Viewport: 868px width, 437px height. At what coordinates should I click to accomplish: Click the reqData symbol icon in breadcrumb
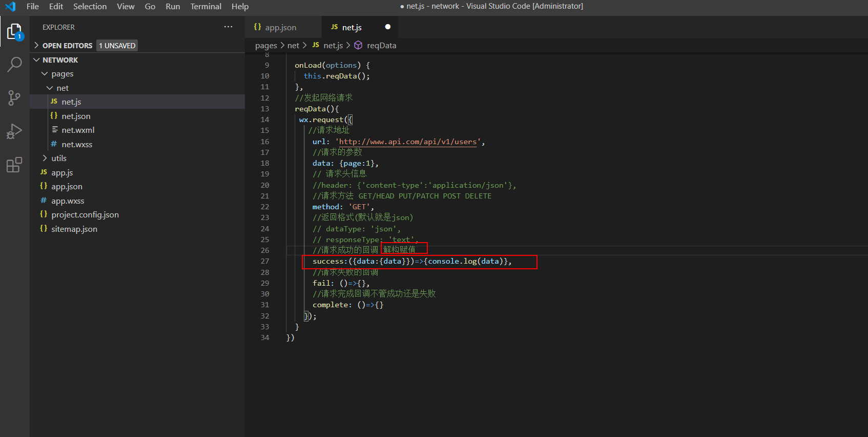pyautogui.click(x=358, y=45)
